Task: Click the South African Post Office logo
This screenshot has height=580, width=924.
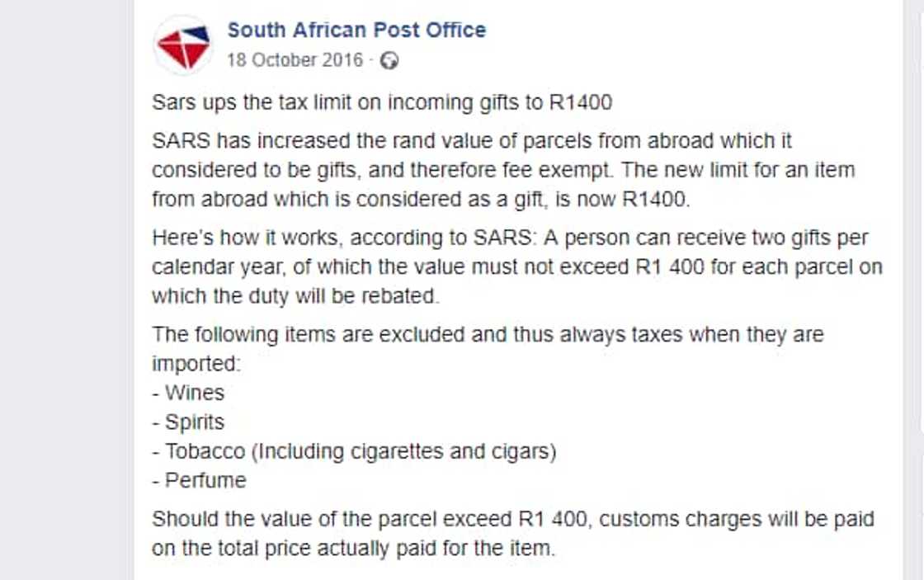Action: pyautogui.click(x=183, y=45)
